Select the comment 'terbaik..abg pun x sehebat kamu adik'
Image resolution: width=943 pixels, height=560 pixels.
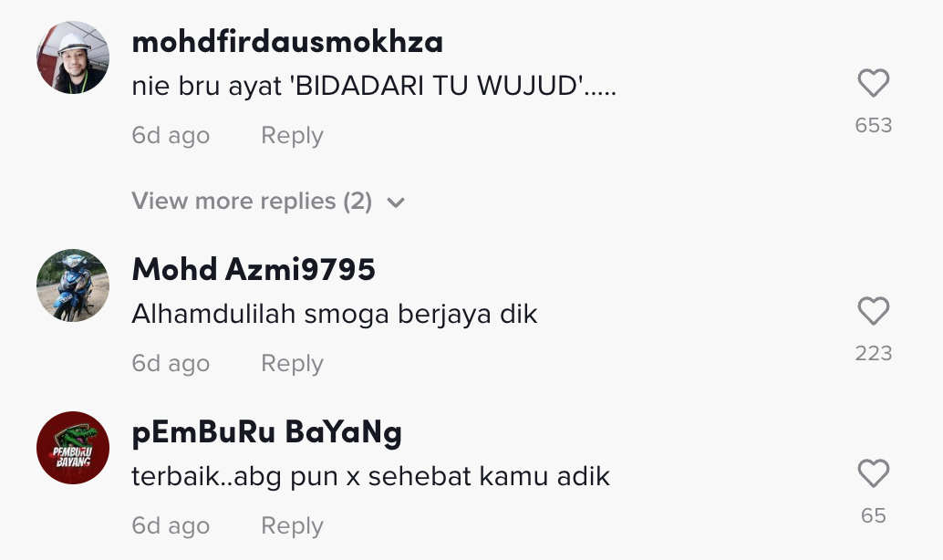click(x=371, y=477)
